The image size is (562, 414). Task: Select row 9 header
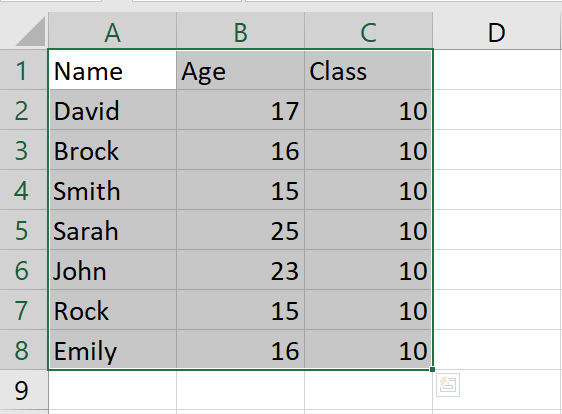point(24,390)
